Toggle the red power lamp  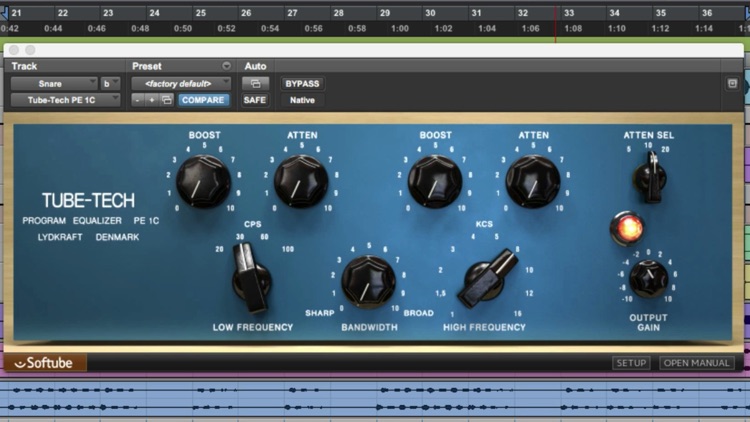(627, 228)
